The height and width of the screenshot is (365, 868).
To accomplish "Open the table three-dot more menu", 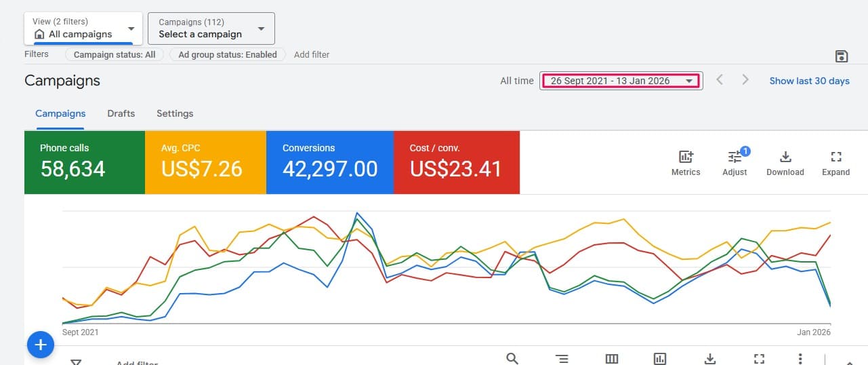I will [x=800, y=359].
